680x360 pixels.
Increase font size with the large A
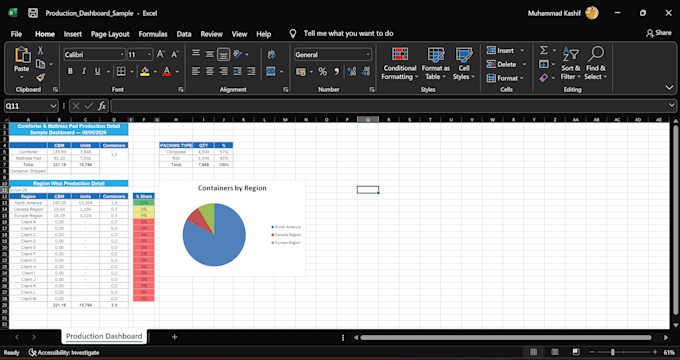[160, 55]
